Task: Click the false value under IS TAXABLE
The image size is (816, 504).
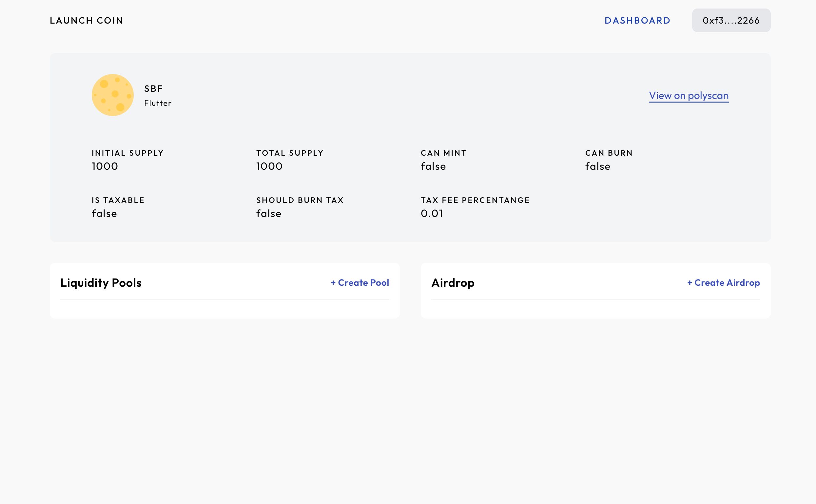Action: (x=104, y=213)
